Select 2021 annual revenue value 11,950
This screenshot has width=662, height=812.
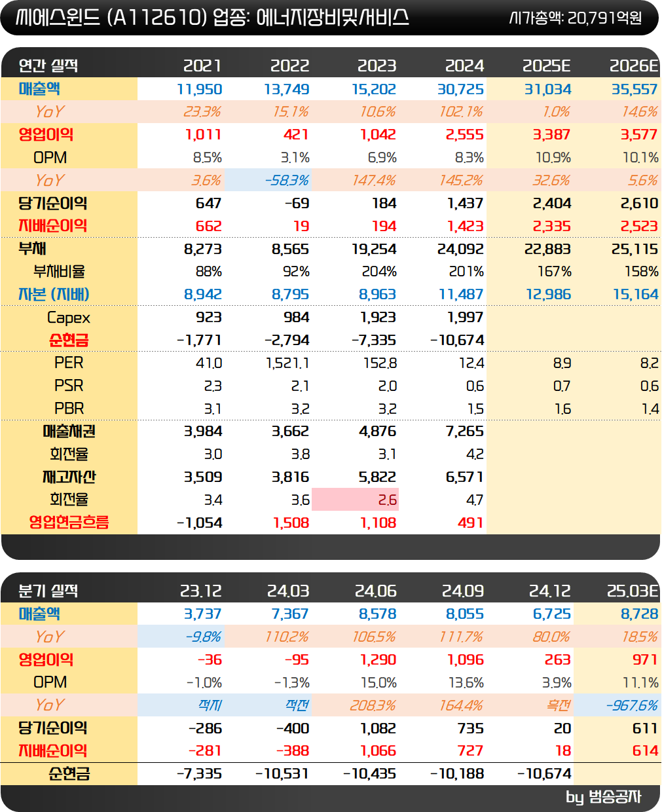[x=200, y=89]
